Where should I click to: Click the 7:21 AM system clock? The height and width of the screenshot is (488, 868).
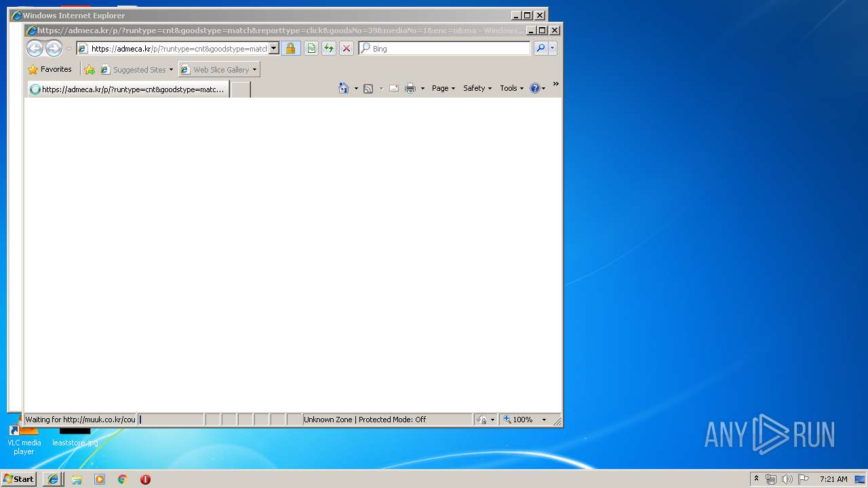point(833,479)
